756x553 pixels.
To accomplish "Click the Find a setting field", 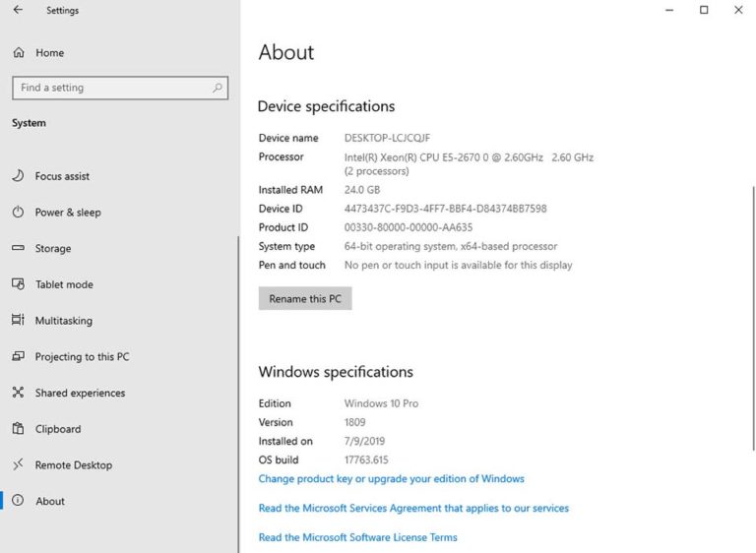I will click(x=120, y=88).
